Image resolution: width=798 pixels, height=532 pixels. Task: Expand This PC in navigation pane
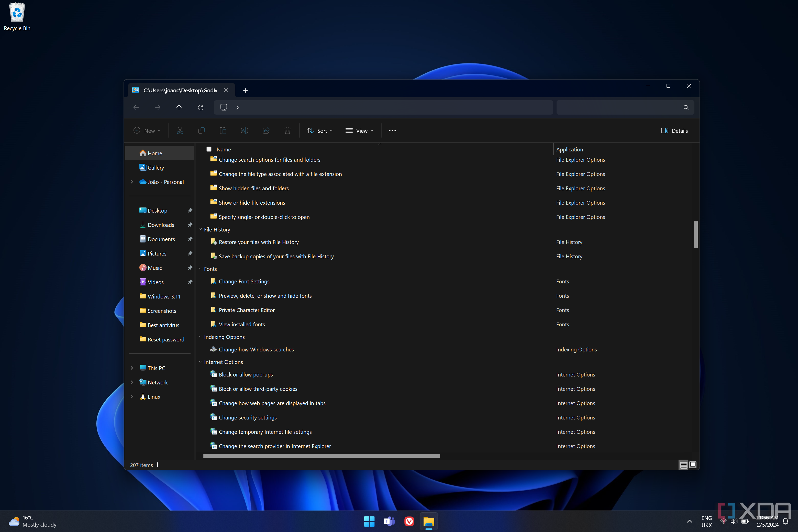(x=132, y=368)
